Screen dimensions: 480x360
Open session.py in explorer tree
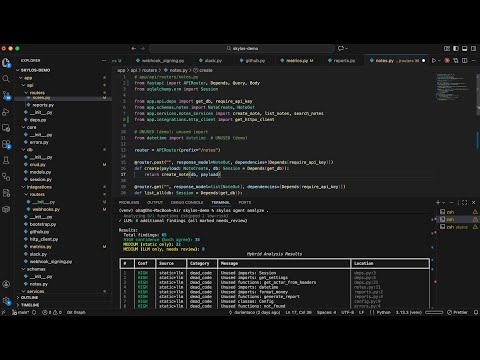[x=41, y=179]
